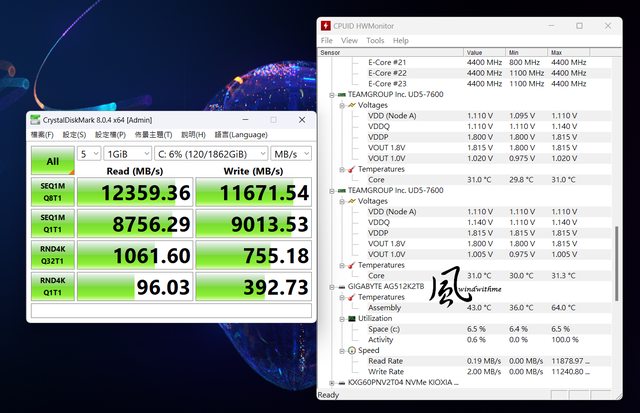
Task: Click the thermometer icon beside GIGABYTE Temperatures
Action: pos(352,297)
